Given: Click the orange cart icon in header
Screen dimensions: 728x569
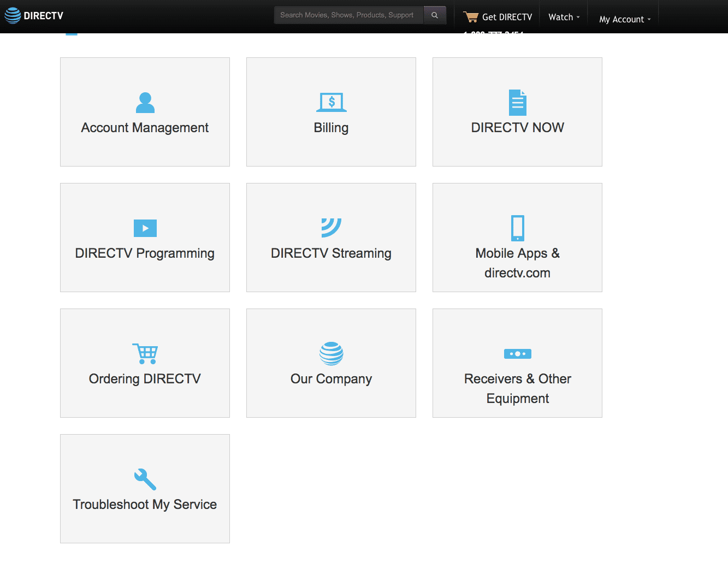Looking at the screenshot, I should pos(470,17).
